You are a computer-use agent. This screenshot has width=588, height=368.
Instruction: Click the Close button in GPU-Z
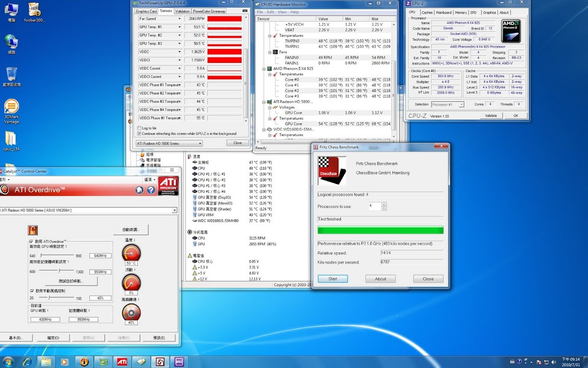(x=237, y=143)
